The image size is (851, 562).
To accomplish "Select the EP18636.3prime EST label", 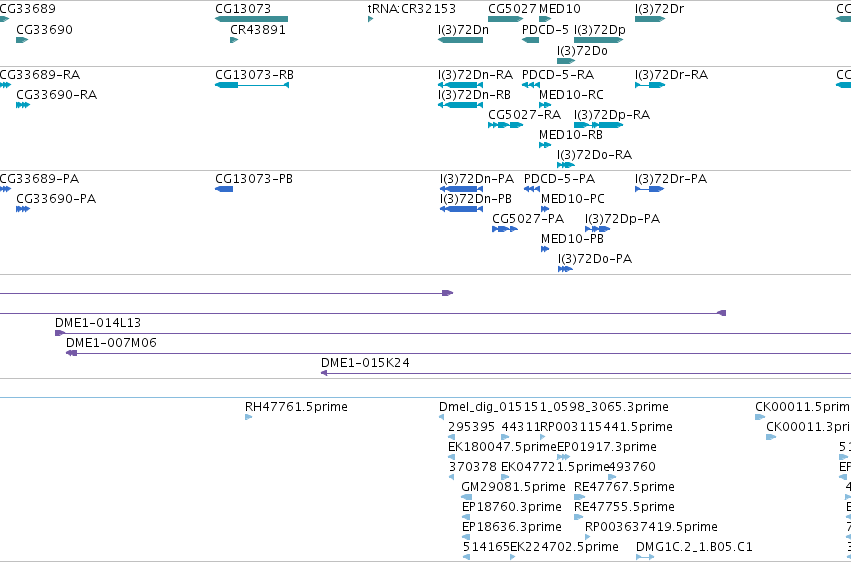I will coord(512,528).
